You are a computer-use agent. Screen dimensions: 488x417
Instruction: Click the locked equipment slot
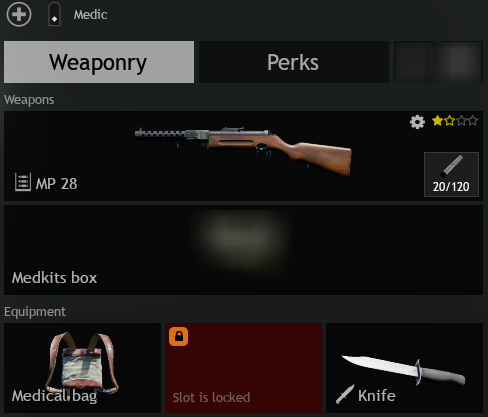point(243,368)
